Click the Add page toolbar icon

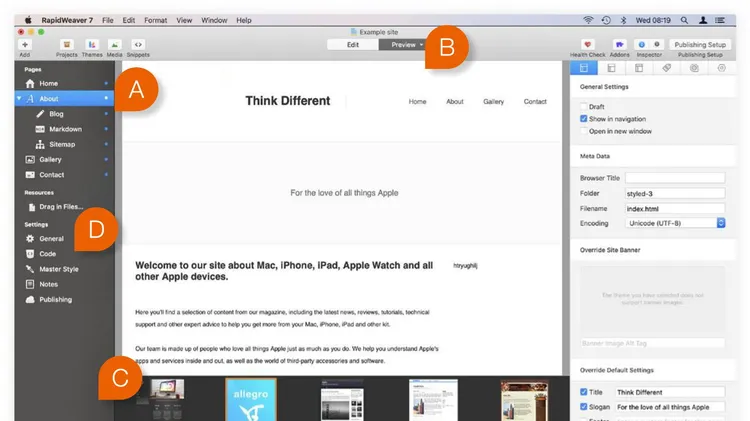pos(25,44)
